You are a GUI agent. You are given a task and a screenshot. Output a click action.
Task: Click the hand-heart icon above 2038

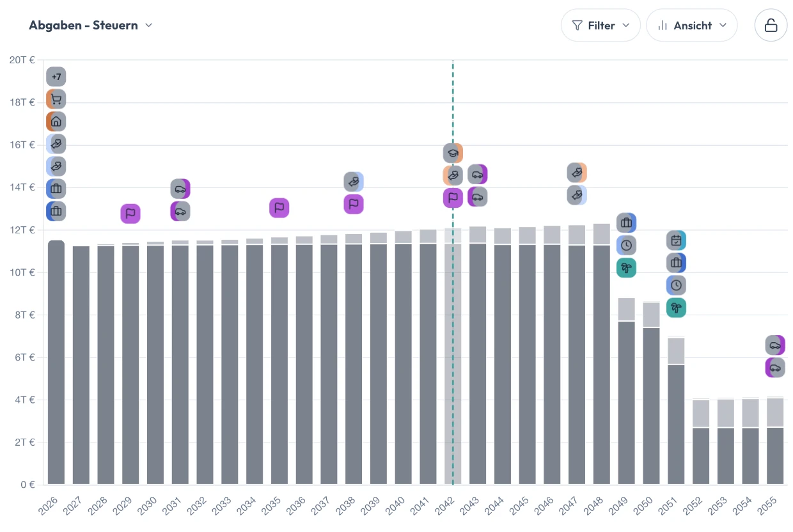coord(354,182)
